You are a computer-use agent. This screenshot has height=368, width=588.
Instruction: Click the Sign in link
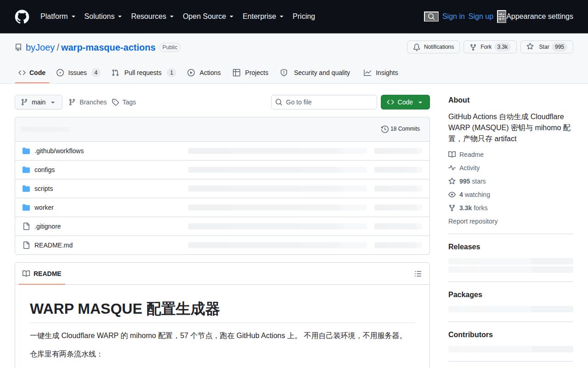[453, 17]
